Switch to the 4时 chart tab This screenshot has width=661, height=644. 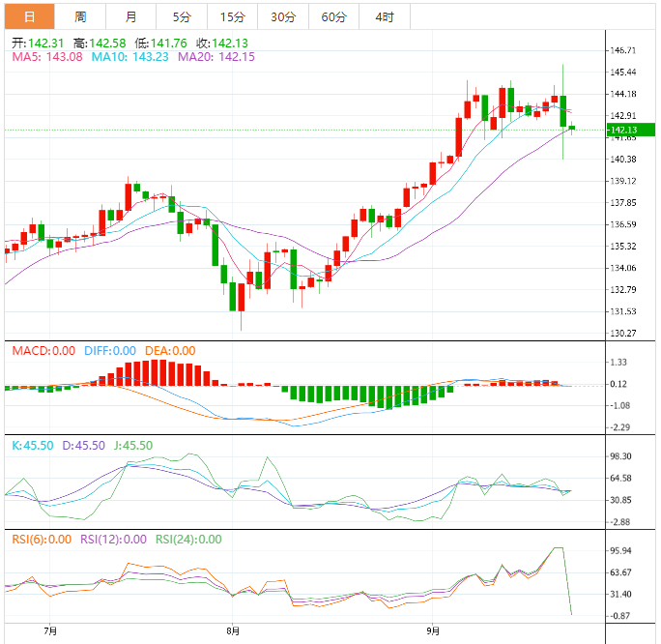pos(384,17)
